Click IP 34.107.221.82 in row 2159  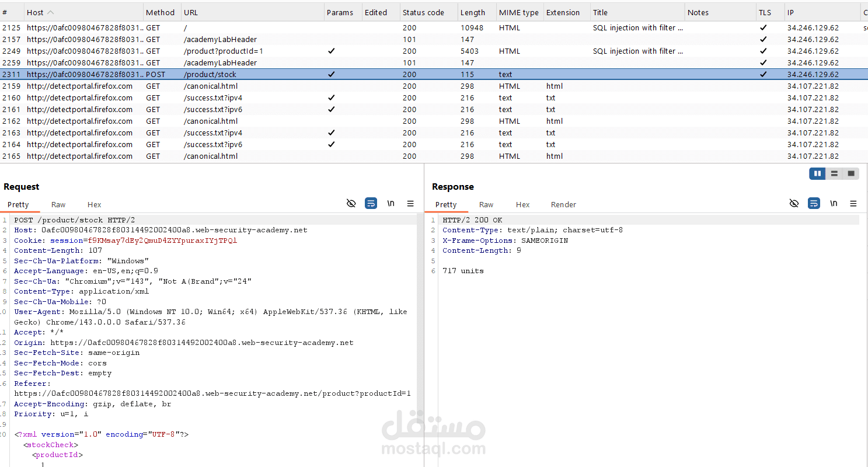coord(813,86)
